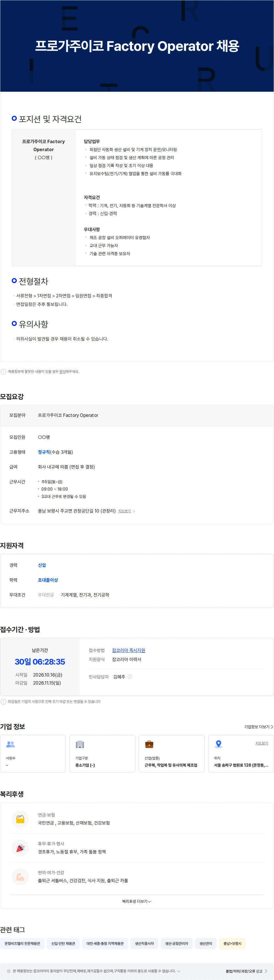Click the banner title 프로가주이코 Factory Operator 채용

137,46
